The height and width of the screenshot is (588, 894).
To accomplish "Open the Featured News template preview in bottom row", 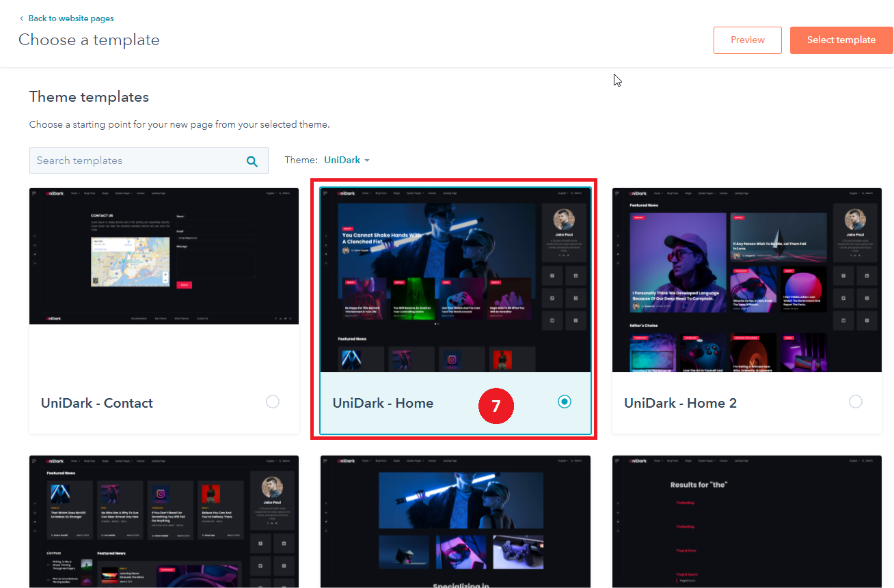I will pos(164,521).
